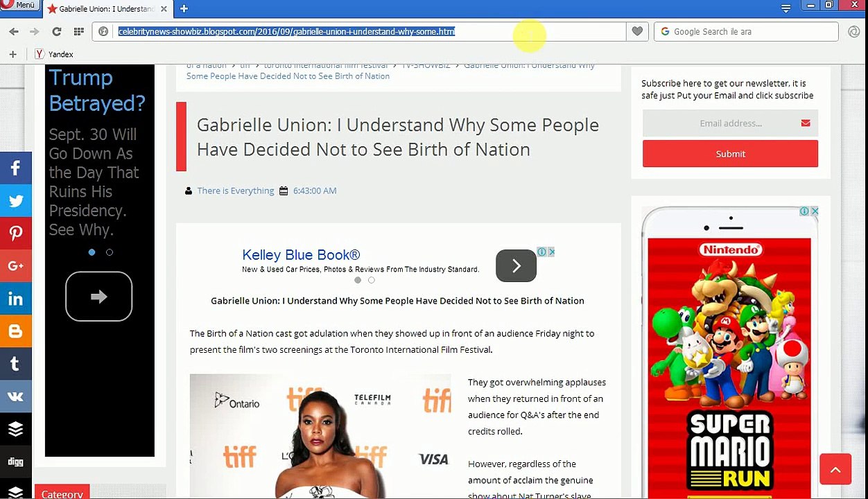The width and height of the screenshot is (868, 499).
Task: Reload the current page
Action: click(56, 31)
